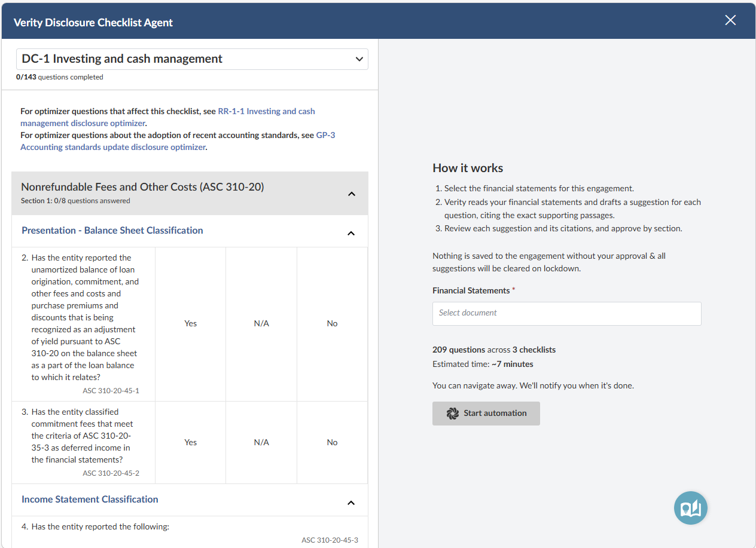Click the Presentation - Balance Sheet Classification heading
Screen dimensions: 756x548
(112, 231)
